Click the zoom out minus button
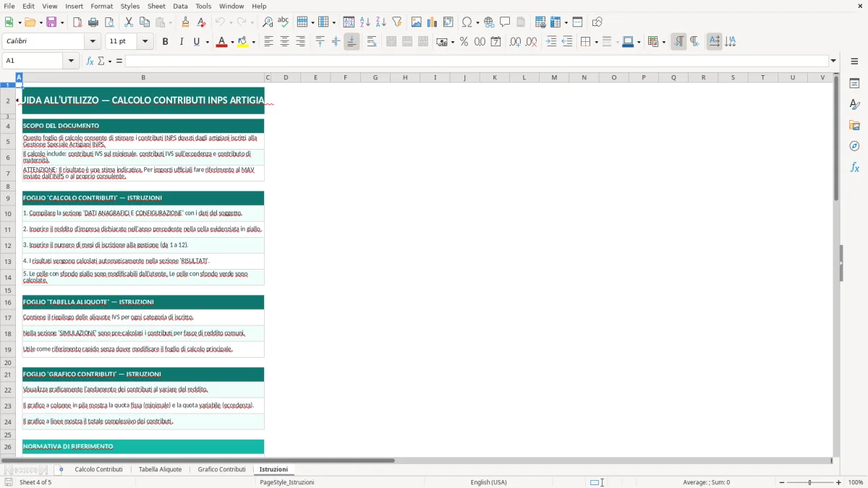The height and width of the screenshot is (488, 868). (780, 482)
